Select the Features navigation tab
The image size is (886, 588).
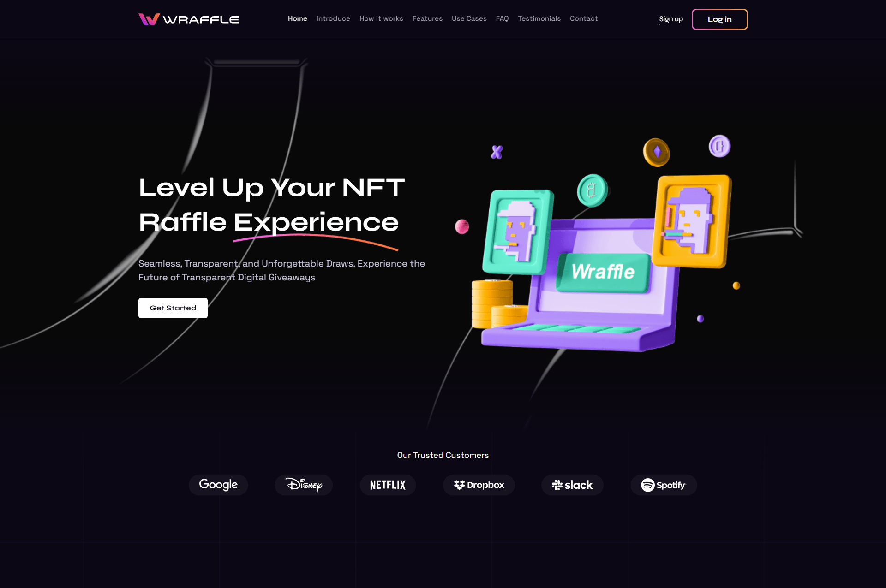click(x=427, y=18)
